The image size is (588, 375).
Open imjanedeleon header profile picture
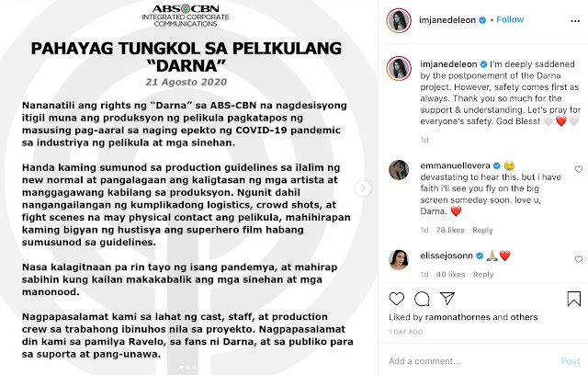(x=399, y=20)
